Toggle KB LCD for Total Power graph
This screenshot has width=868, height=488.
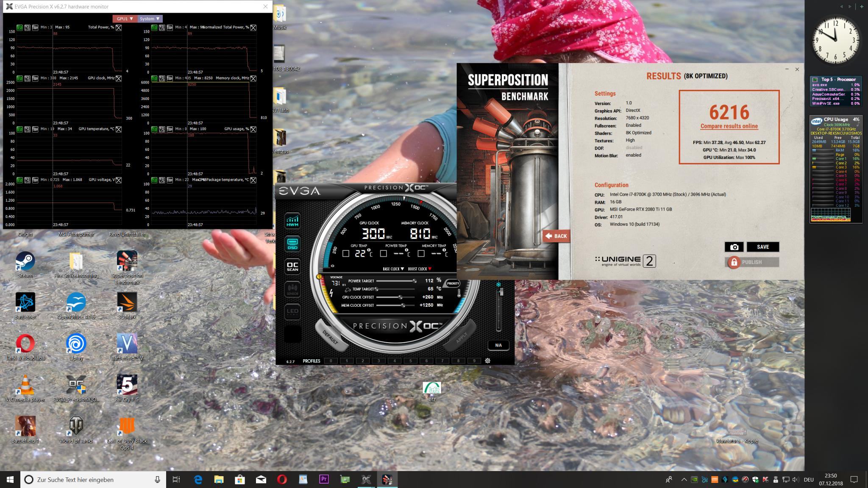[27, 28]
